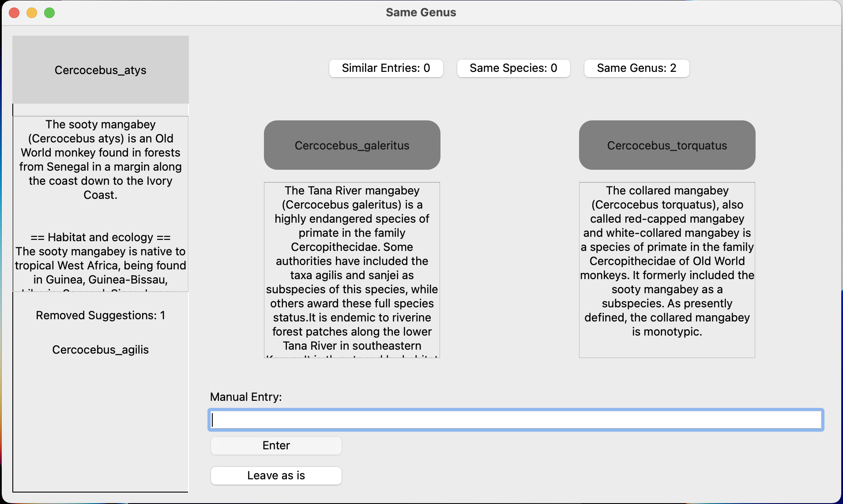843x504 pixels.
Task: Click the Same Genus counter
Action: [x=636, y=68]
